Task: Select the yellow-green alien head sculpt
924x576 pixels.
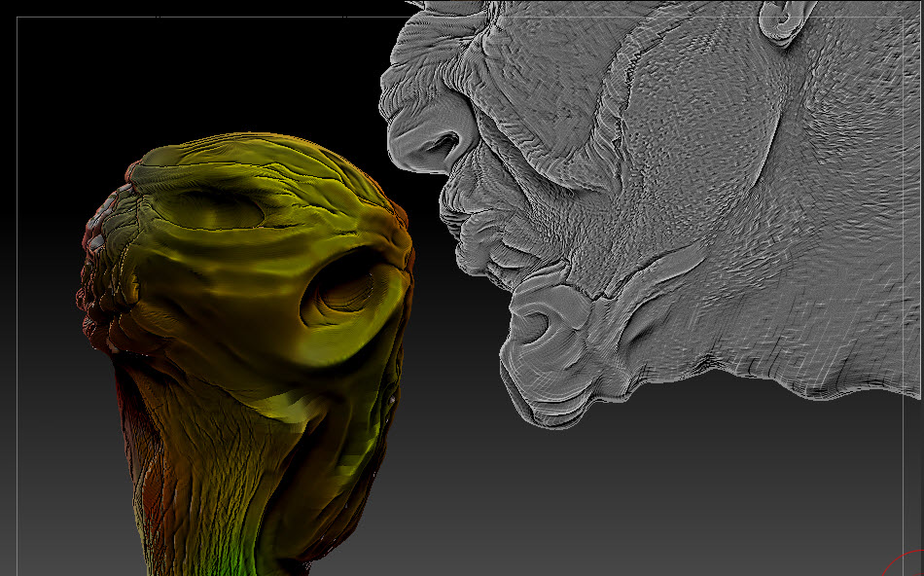Action: point(247,354)
